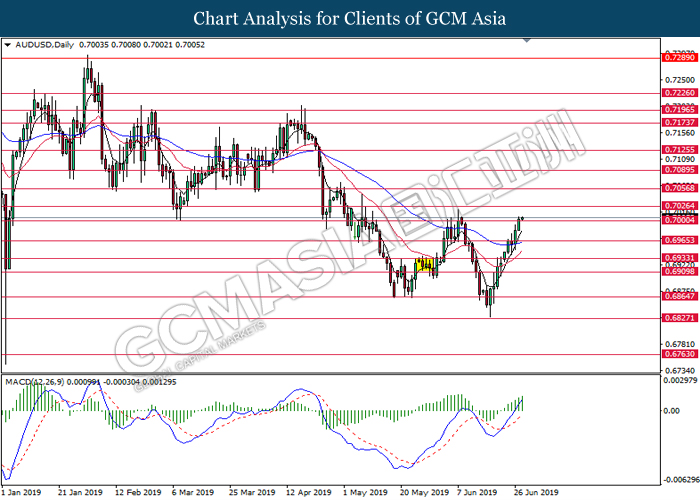Select the 0.70895 level label

680,170
